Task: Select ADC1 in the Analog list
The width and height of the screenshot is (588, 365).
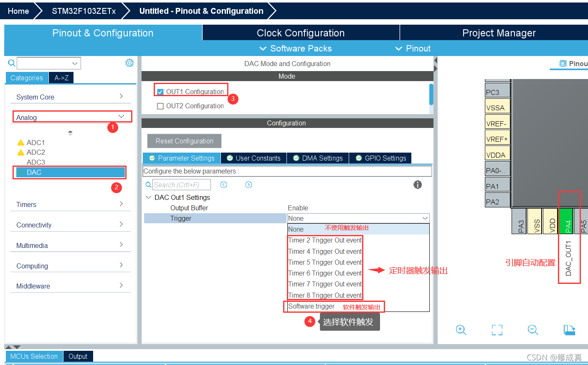Action: coord(36,143)
